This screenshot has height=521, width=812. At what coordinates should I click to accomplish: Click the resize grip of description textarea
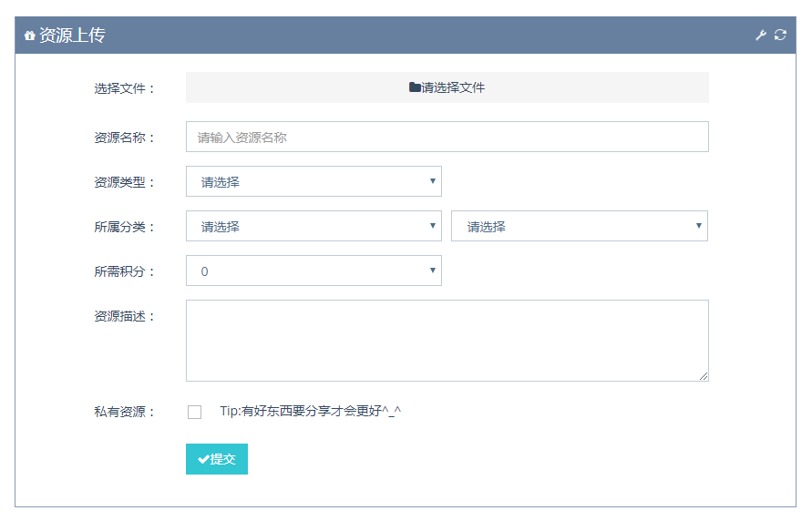pos(704,376)
